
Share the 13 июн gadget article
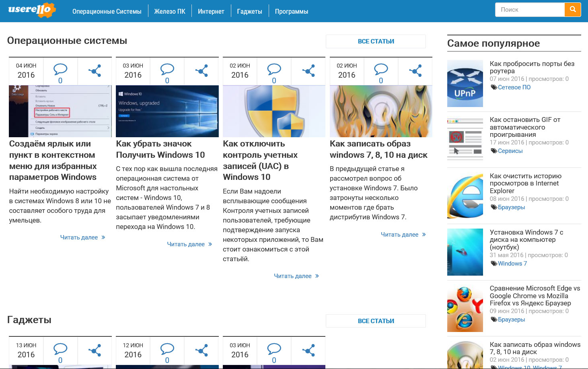(x=95, y=350)
